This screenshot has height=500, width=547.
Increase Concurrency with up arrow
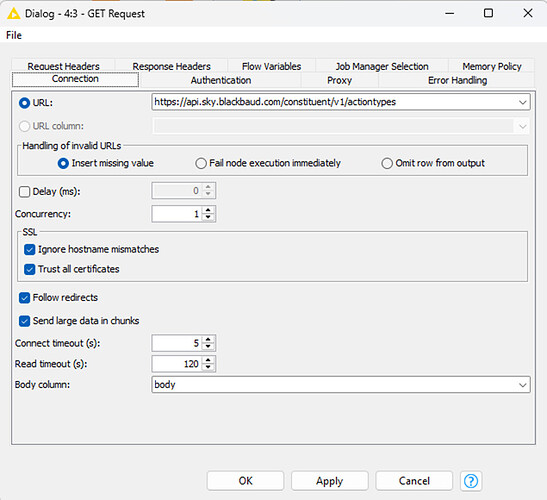click(x=208, y=210)
